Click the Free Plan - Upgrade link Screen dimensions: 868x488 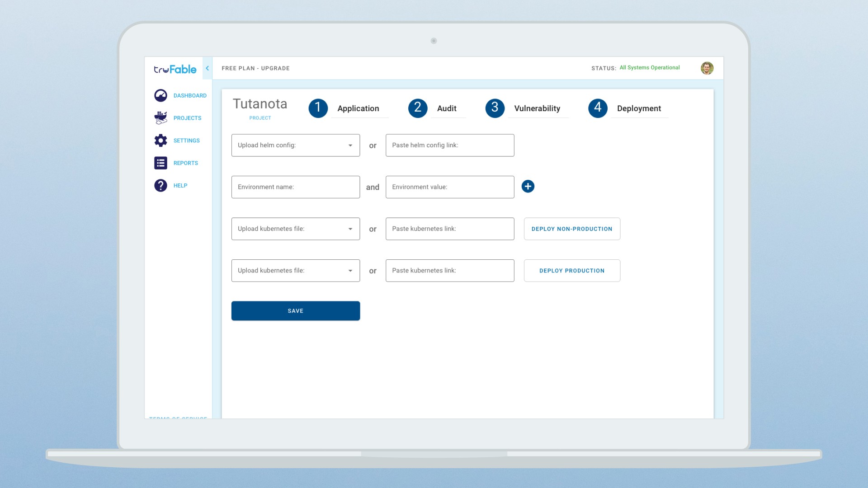(255, 68)
